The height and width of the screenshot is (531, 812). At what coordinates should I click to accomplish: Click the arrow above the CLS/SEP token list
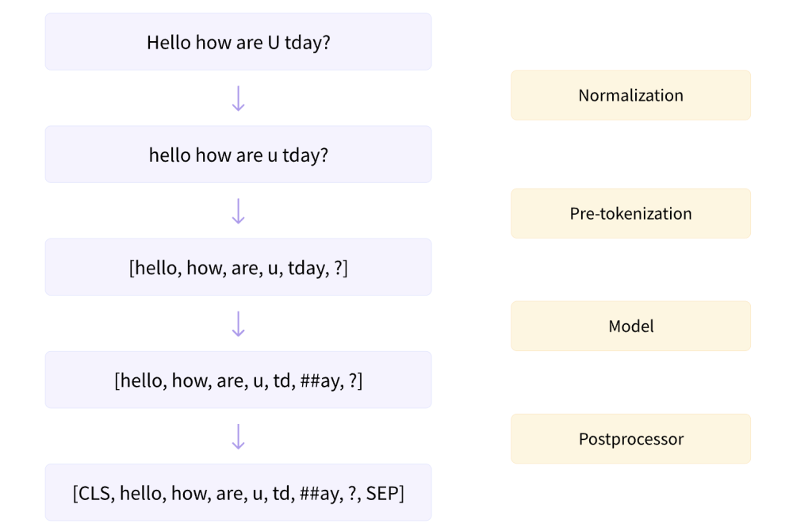tap(238, 437)
